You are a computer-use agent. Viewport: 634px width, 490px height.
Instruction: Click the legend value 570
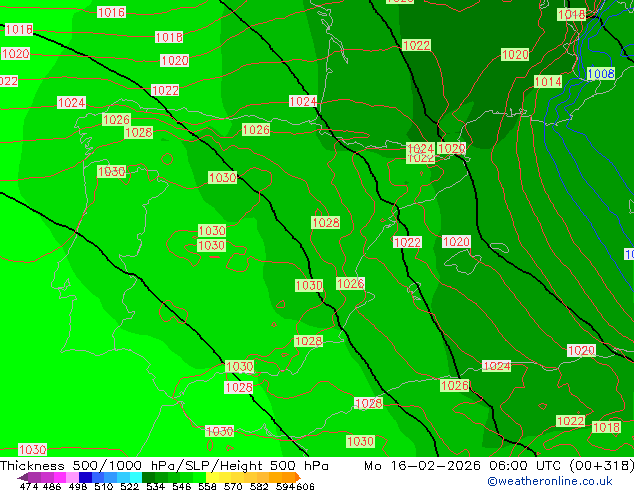[233, 486]
